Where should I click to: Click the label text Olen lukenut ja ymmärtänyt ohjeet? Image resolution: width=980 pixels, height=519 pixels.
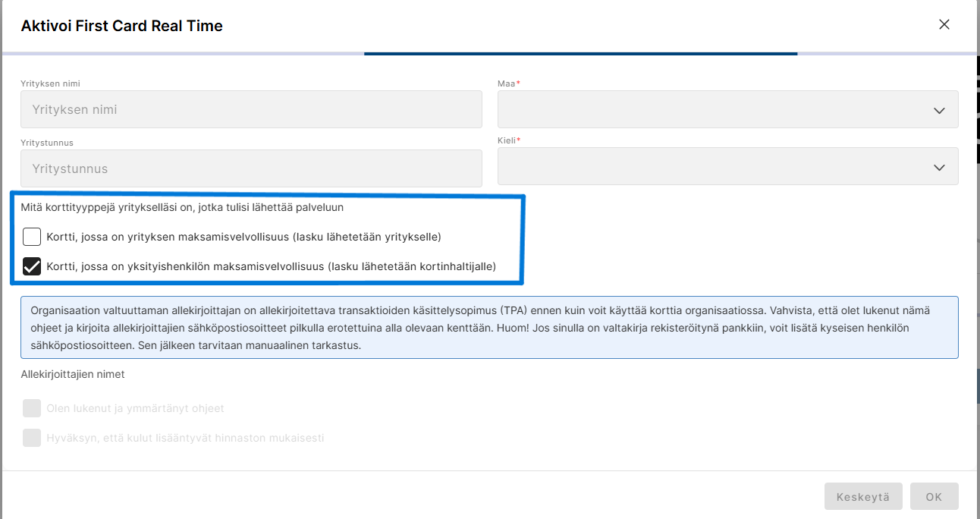135,408
